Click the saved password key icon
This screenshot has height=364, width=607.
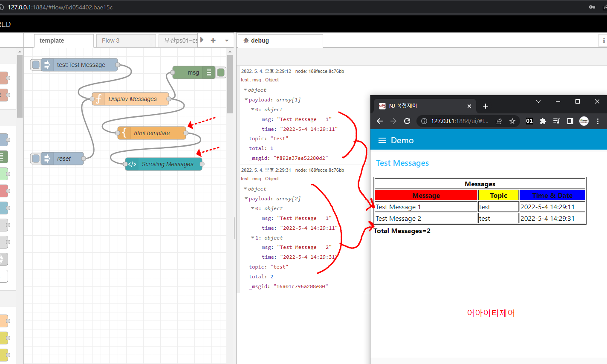[592, 7]
